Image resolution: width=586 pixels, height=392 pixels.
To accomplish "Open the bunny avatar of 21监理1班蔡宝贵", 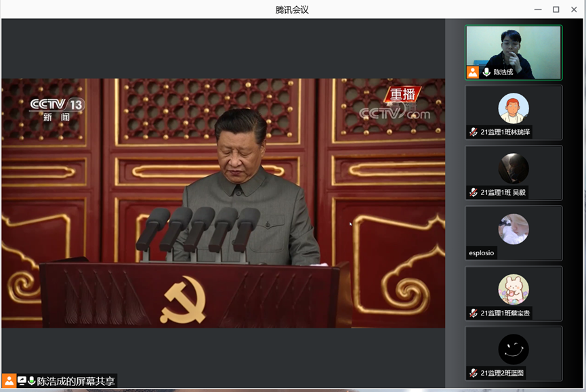I will [514, 289].
